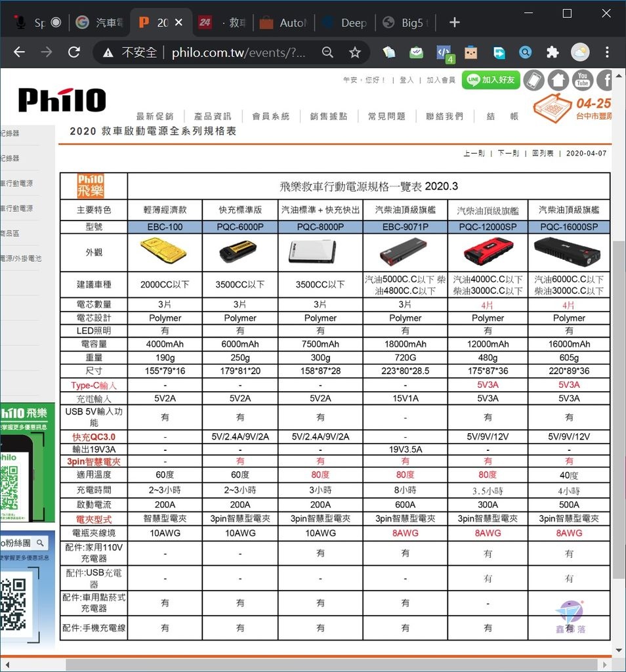Click the address bar URL field
626x672 pixels.
(239, 52)
